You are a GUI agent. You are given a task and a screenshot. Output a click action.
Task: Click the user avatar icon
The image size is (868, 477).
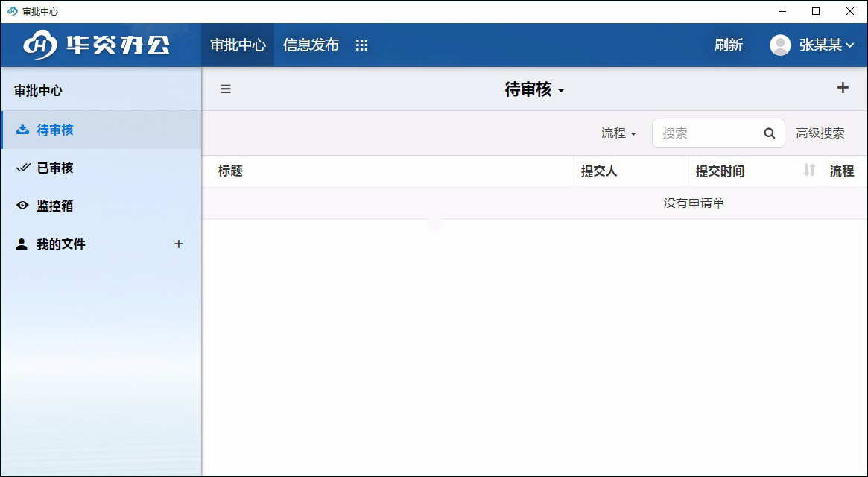[x=780, y=45]
